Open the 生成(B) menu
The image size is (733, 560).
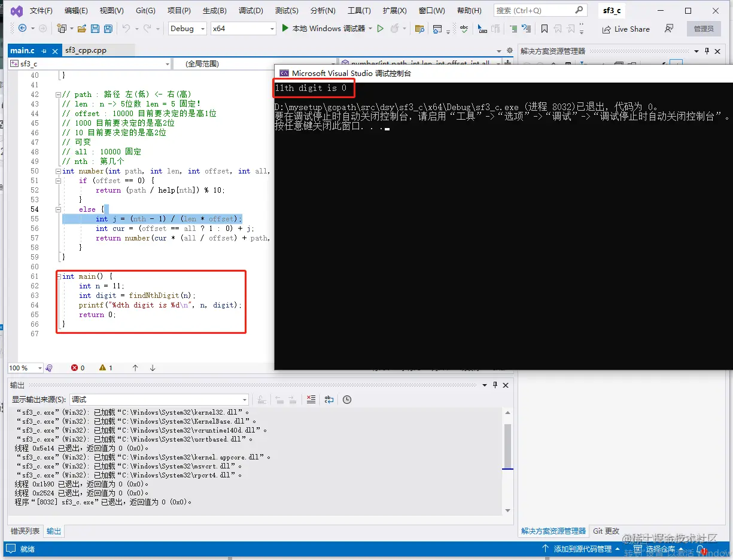pyautogui.click(x=214, y=11)
